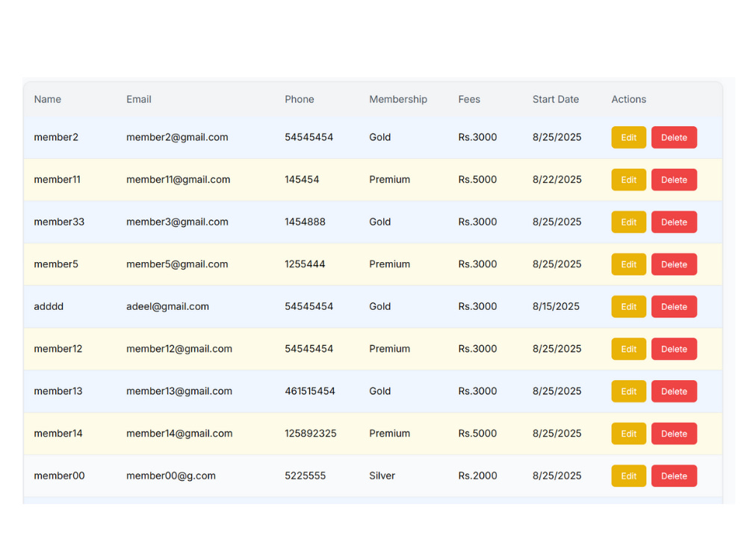This screenshot has height=560, width=747.
Task: Click phone number 1454888
Action: coord(305,222)
